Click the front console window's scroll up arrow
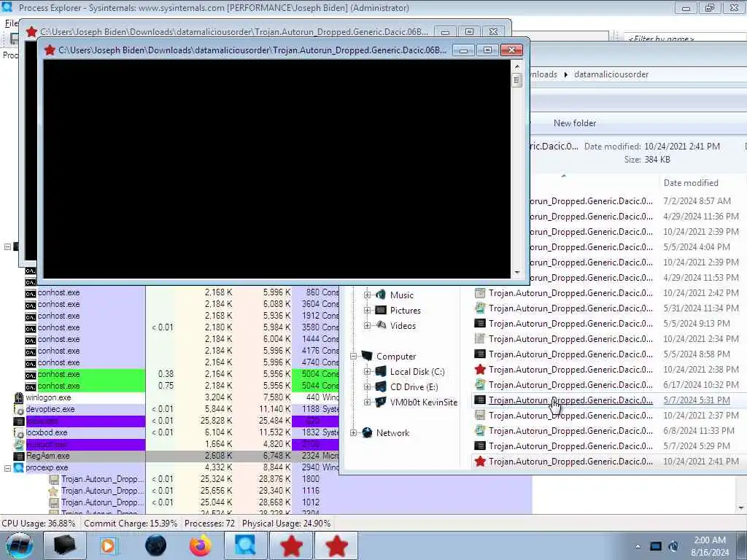Image resolution: width=747 pixels, height=560 pixels. (x=517, y=66)
